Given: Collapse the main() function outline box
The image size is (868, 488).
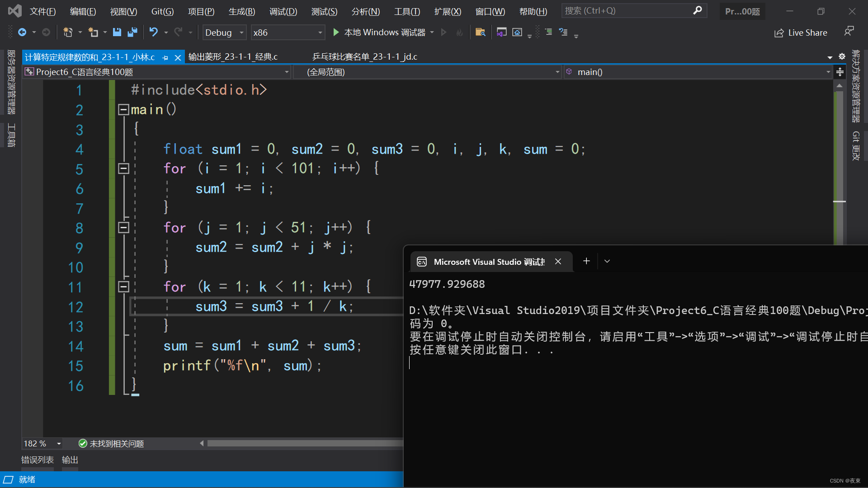Looking at the screenshot, I should [123, 109].
